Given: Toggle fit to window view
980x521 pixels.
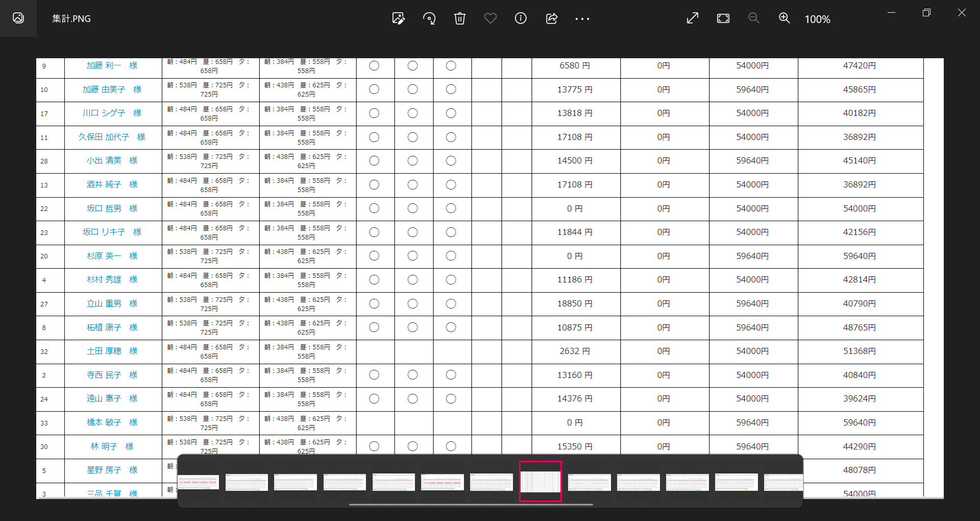Looking at the screenshot, I should tap(723, 19).
